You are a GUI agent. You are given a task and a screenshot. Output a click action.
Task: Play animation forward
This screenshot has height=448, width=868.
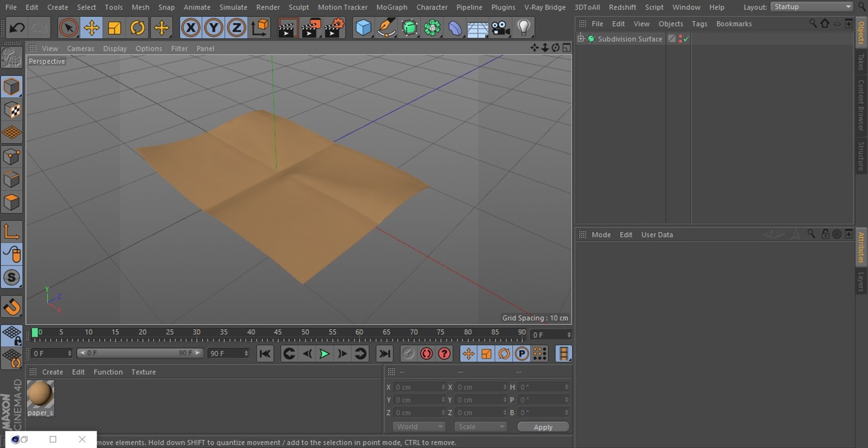(324, 354)
